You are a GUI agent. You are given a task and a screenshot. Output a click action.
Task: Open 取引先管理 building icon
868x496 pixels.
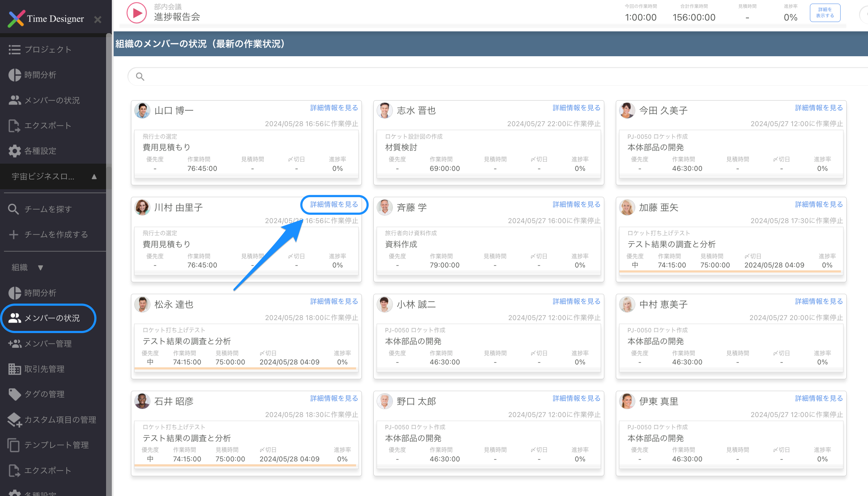tap(14, 369)
